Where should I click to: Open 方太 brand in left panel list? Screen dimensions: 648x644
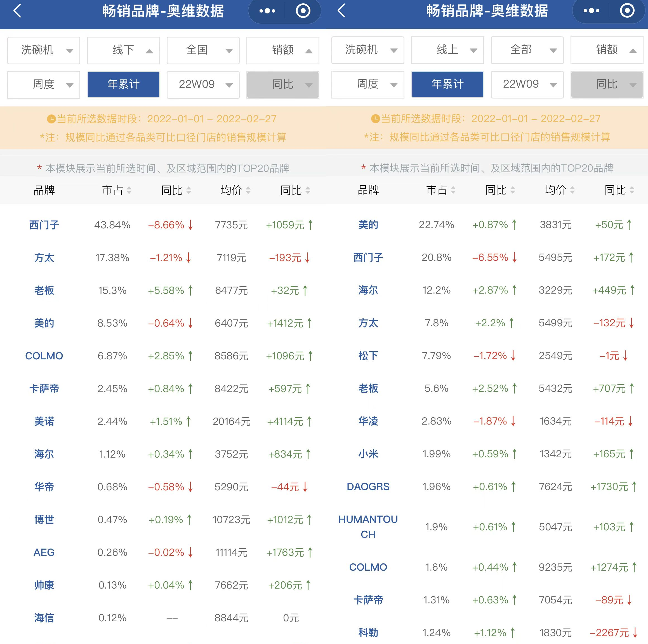(44, 258)
